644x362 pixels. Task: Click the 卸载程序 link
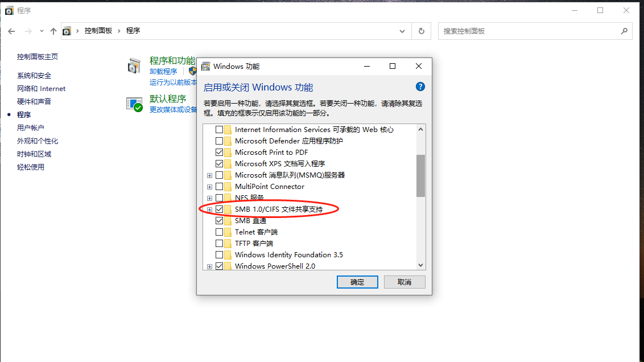pyautogui.click(x=163, y=72)
